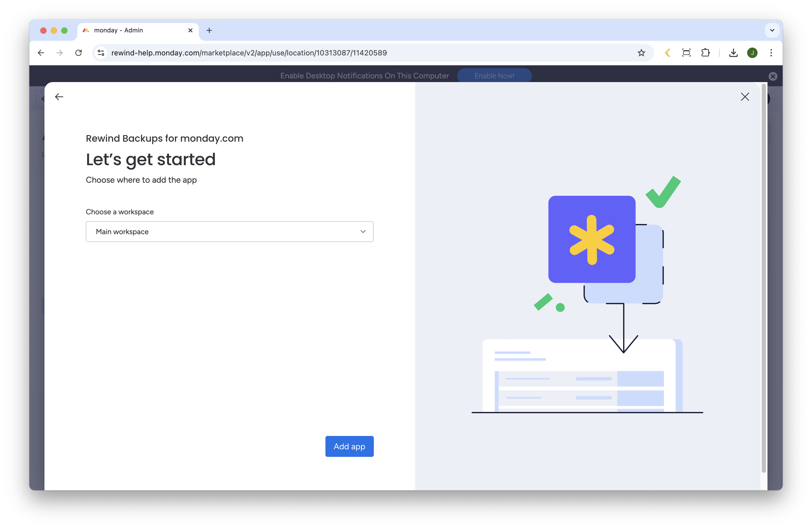This screenshot has width=812, height=529.
Task: Click Enable Now! for desktop notifications
Action: [x=494, y=76]
